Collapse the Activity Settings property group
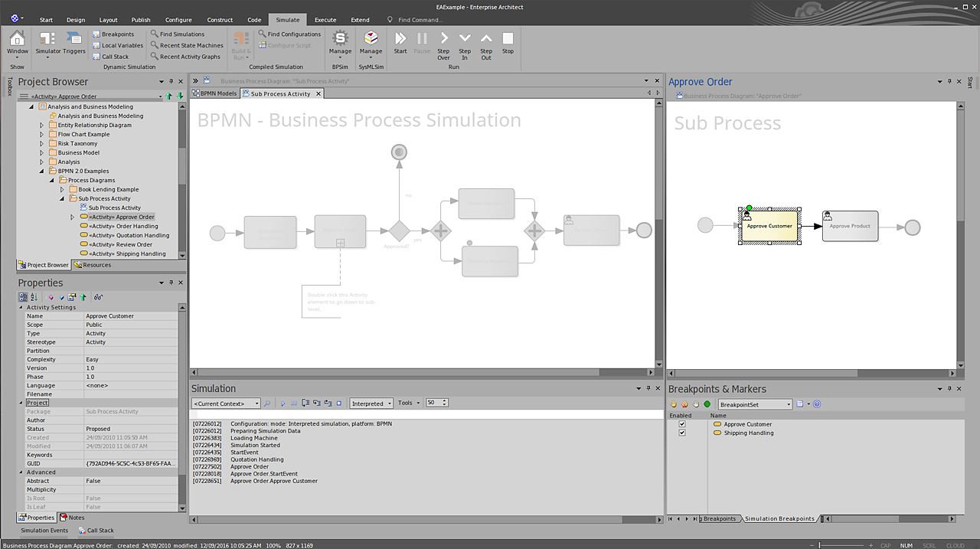The image size is (980, 549). pyautogui.click(x=21, y=308)
